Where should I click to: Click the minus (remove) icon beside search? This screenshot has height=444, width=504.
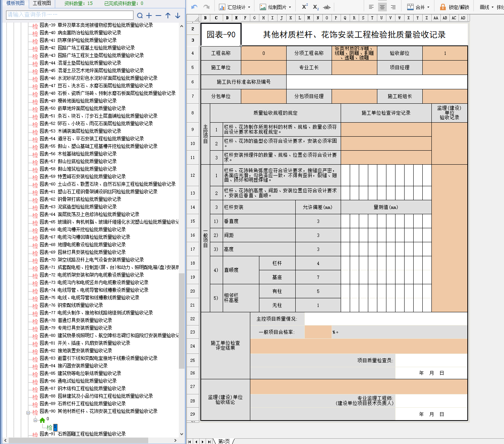[x=158, y=16]
